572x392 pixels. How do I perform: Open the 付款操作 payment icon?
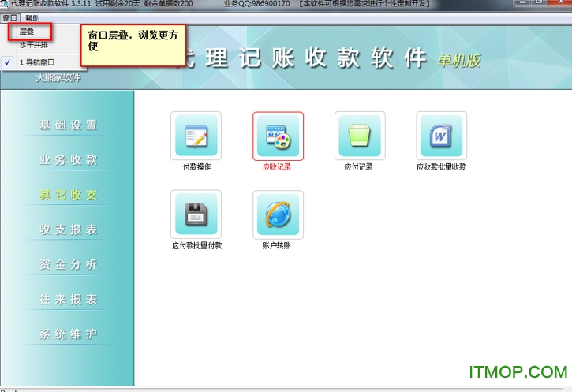196,136
